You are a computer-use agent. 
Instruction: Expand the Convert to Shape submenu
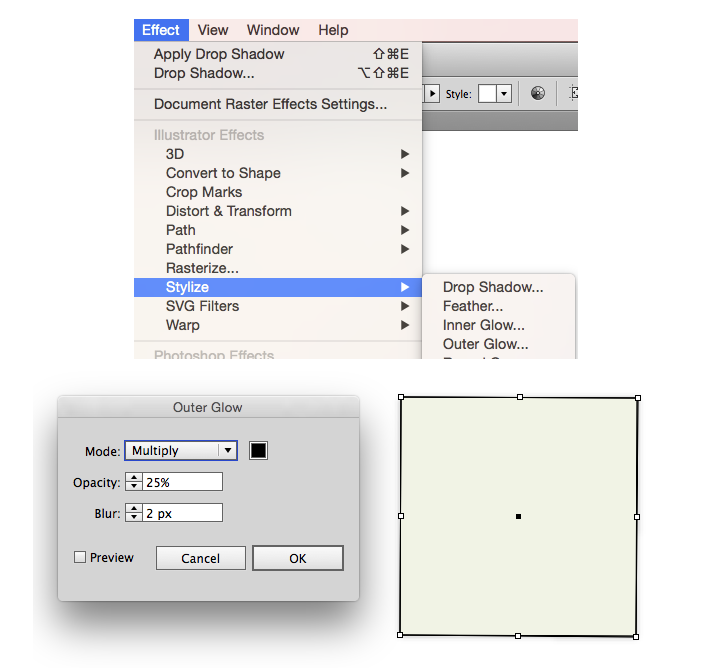click(x=278, y=173)
